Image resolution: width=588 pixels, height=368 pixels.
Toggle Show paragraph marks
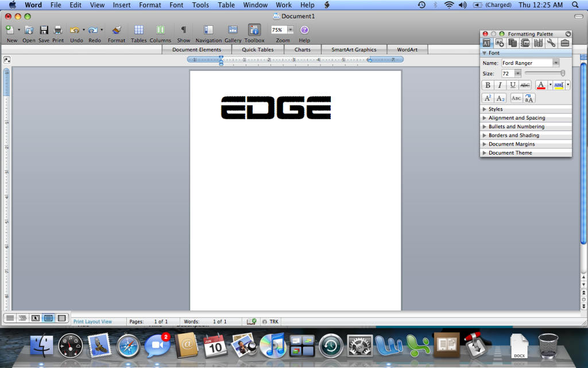click(183, 30)
